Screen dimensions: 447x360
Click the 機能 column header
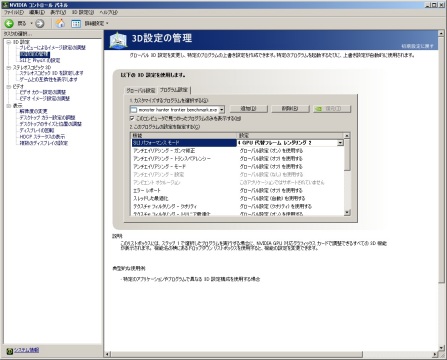click(184, 136)
